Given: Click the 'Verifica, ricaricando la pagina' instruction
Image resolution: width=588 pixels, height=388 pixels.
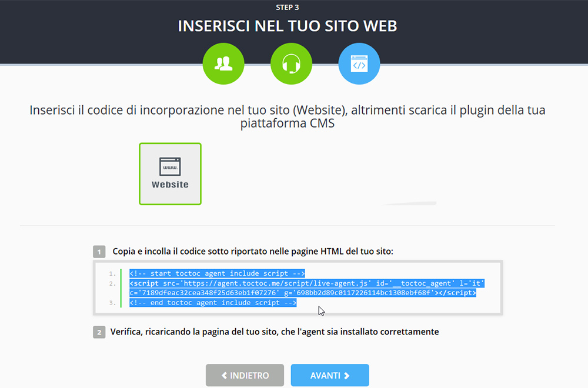Looking at the screenshot, I should coord(275,332).
